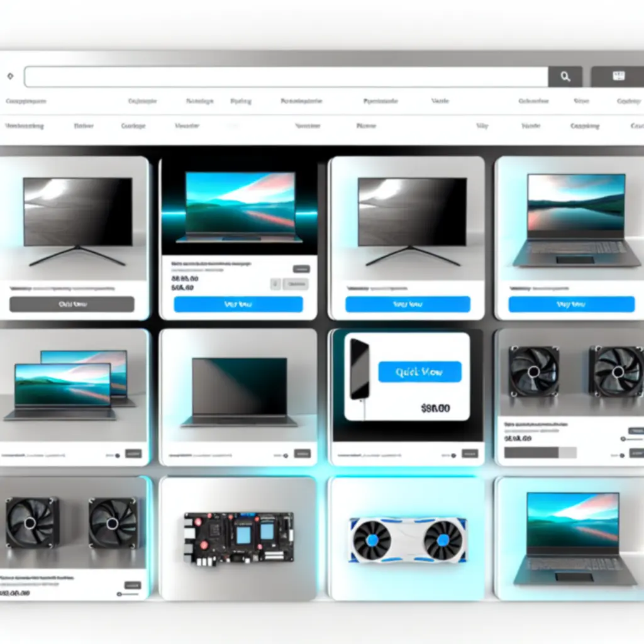Image resolution: width=644 pixels, height=644 pixels.
Task: Click the magnifying glass search icon
Action: [x=565, y=77]
